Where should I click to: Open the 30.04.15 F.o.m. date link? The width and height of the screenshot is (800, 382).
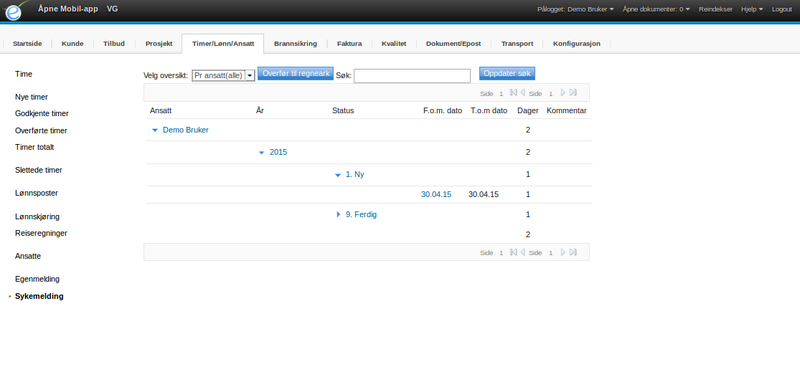click(x=436, y=194)
